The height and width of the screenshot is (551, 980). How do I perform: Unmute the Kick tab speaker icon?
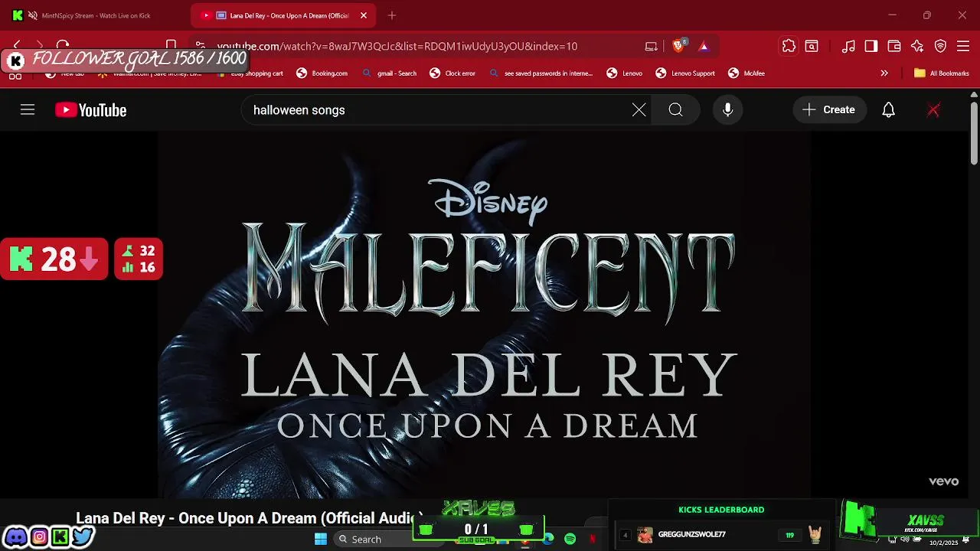pos(33,15)
